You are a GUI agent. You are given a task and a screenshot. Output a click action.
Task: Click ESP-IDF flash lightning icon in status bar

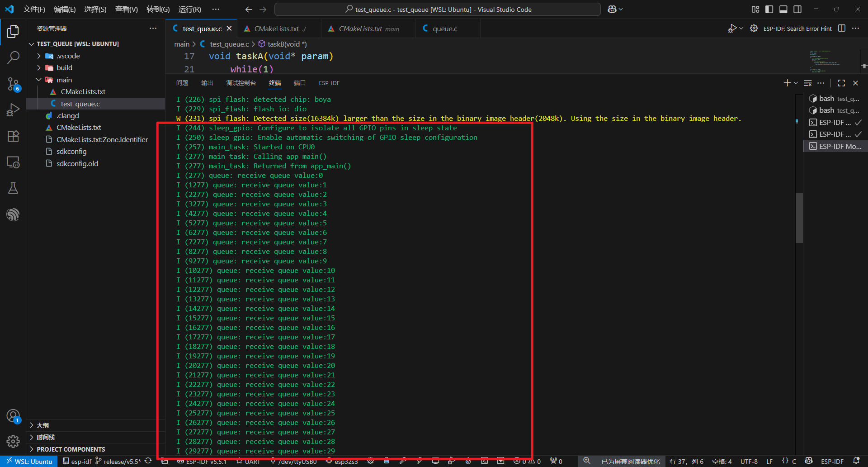point(419,461)
